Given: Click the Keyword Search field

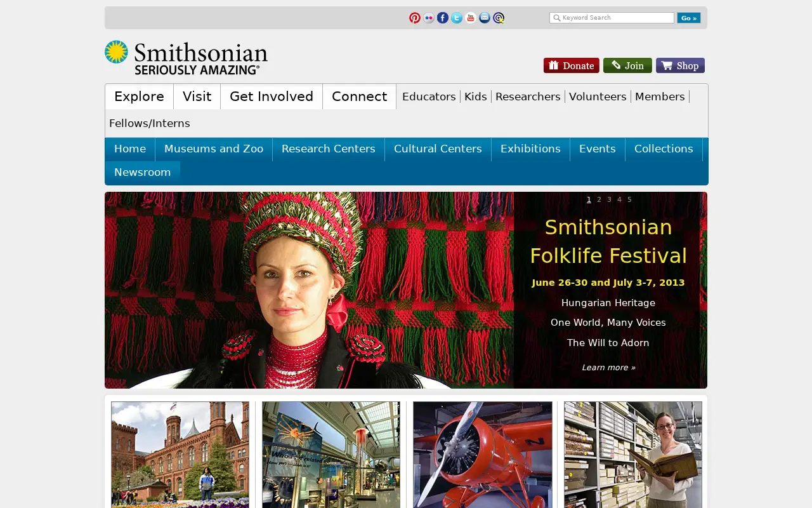Looking at the screenshot, I should tap(612, 18).
